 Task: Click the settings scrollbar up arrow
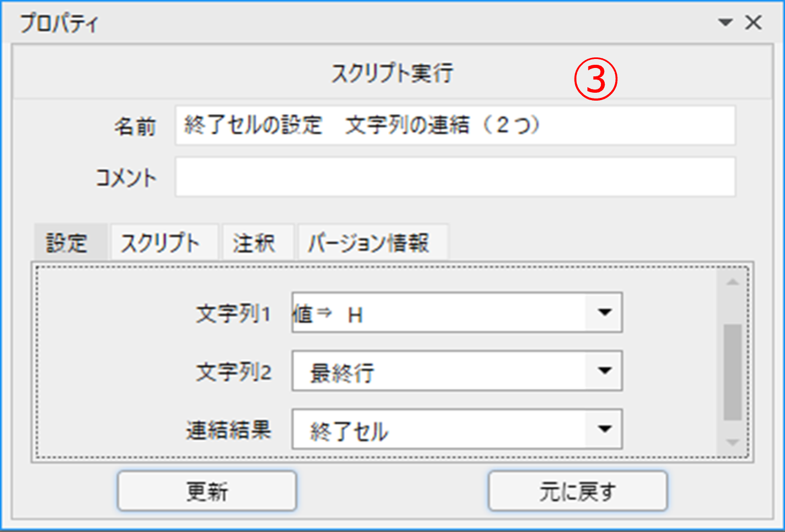pyautogui.click(x=732, y=282)
